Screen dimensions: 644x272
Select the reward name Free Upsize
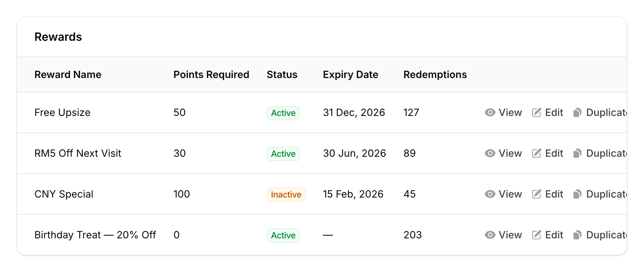coord(62,112)
